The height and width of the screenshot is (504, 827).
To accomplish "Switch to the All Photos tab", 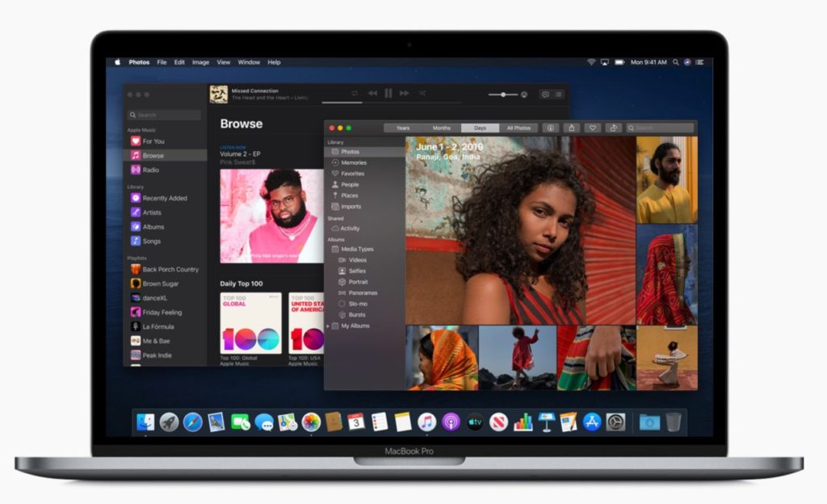I will (518, 128).
